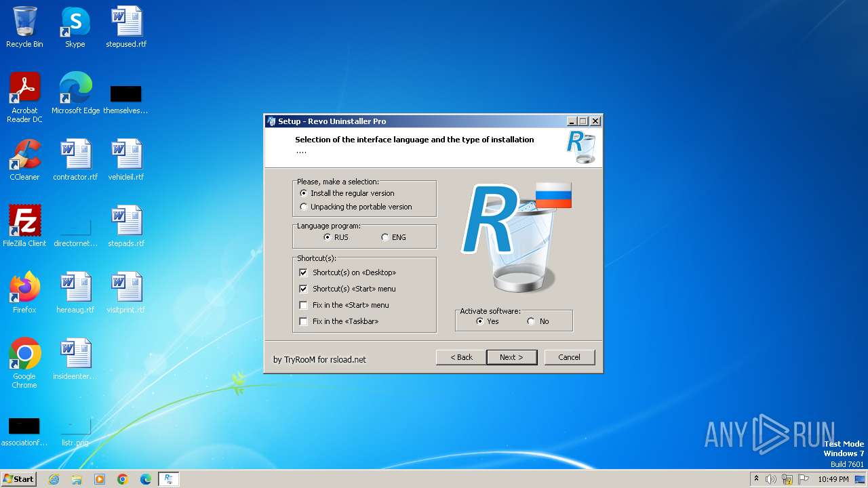Open the Action Center flag icon
Screen dimensions: 868x488
coord(804,479)
